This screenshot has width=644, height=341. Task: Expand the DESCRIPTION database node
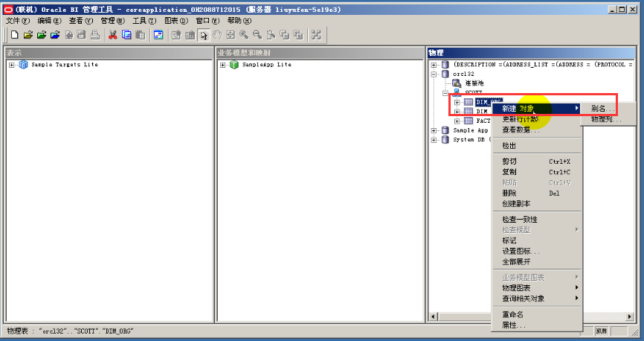[434, 65]
